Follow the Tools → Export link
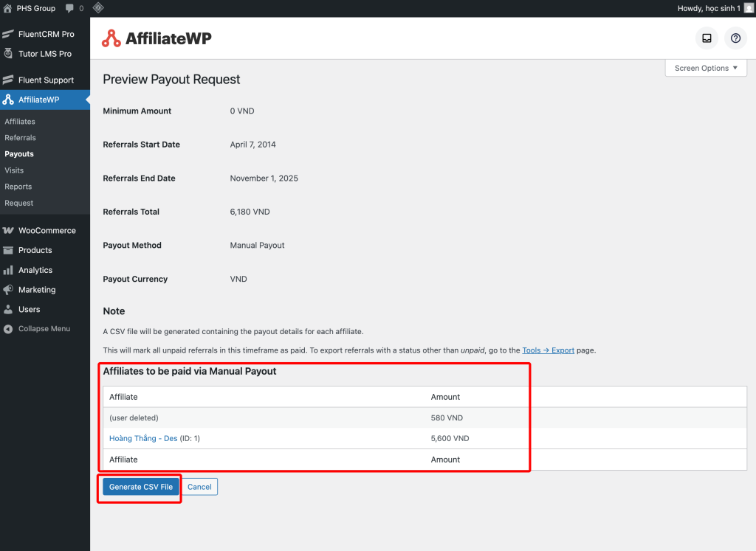The width and height of the screenshot is (756, 551). pyautogui.click(x=548, y=350)
